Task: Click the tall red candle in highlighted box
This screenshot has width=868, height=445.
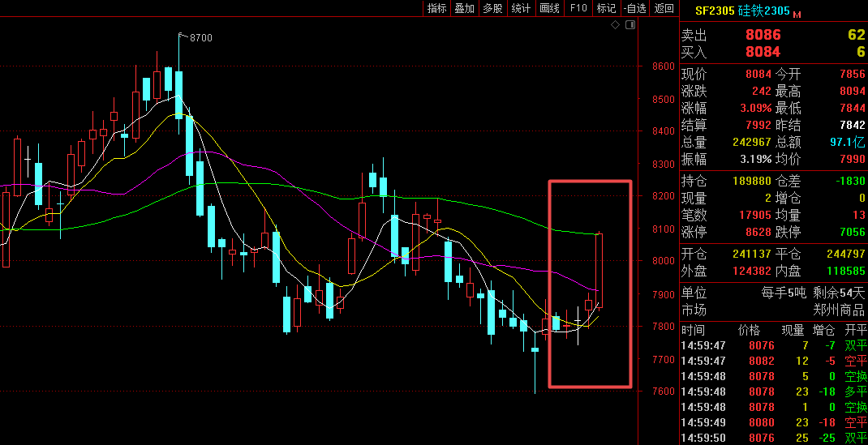Action: (599, 270)
